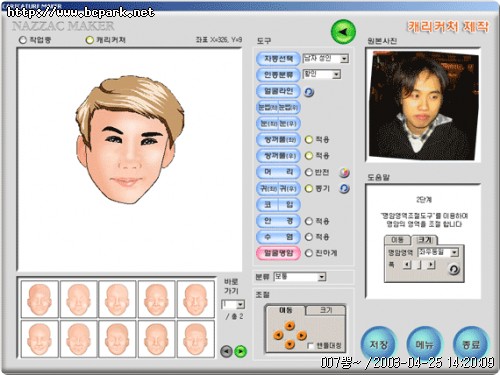
Task: Select the left ear tool 귀(좌)
Action: (x=267, y=189)
